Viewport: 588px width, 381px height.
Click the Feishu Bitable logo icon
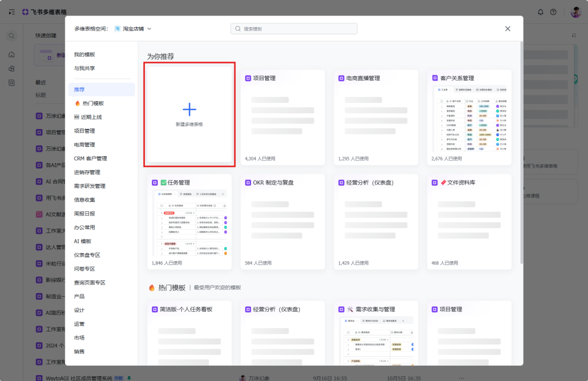click(26, 12)
